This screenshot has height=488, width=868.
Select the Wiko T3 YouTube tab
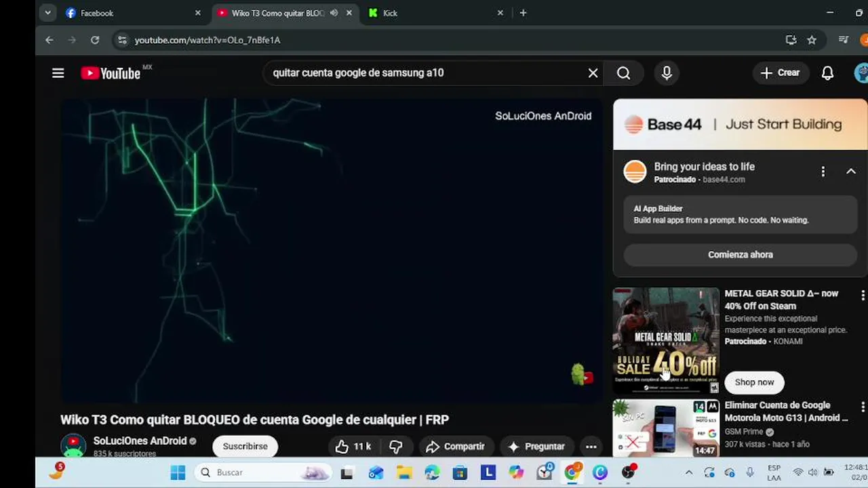(278, 13)
